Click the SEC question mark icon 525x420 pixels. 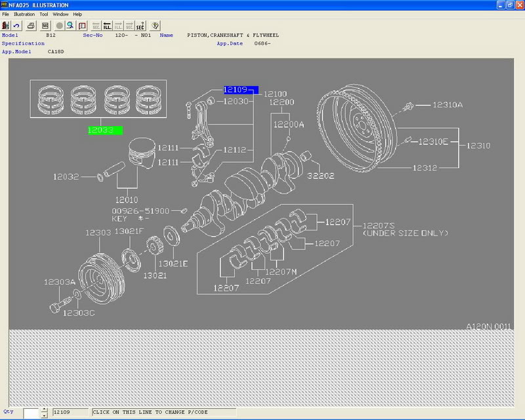pos(140,26)
